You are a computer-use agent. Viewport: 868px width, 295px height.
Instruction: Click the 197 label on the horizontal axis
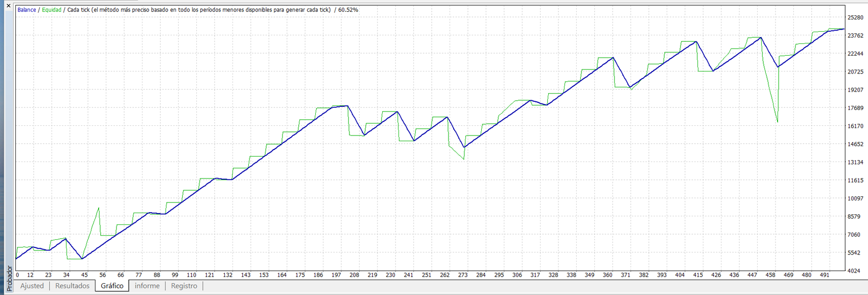336,275
